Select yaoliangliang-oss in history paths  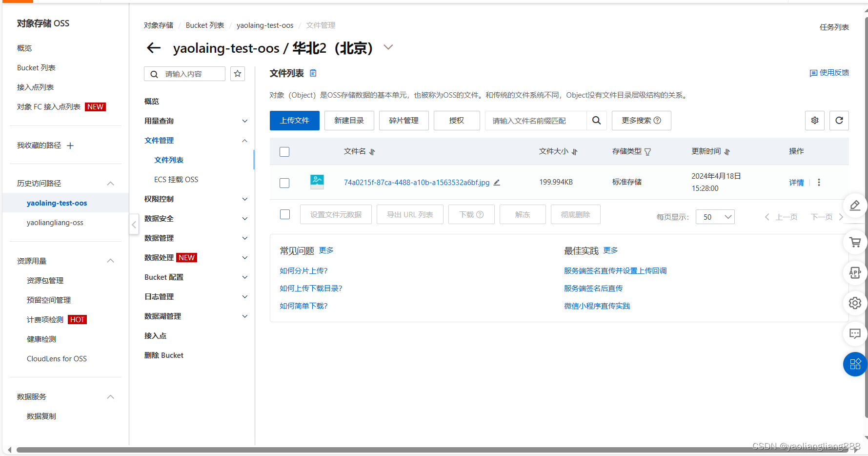pos(55,223)
